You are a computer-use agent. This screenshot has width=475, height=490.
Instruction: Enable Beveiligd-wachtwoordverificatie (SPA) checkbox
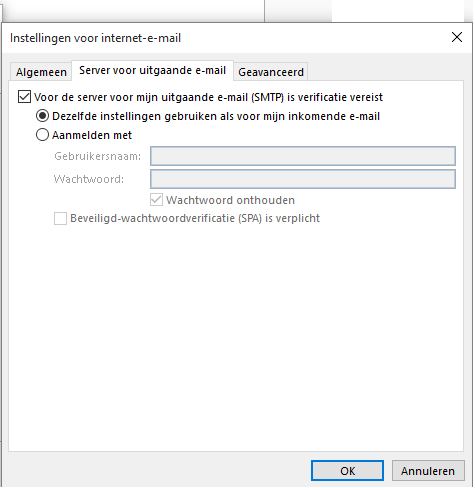(60, 219)
